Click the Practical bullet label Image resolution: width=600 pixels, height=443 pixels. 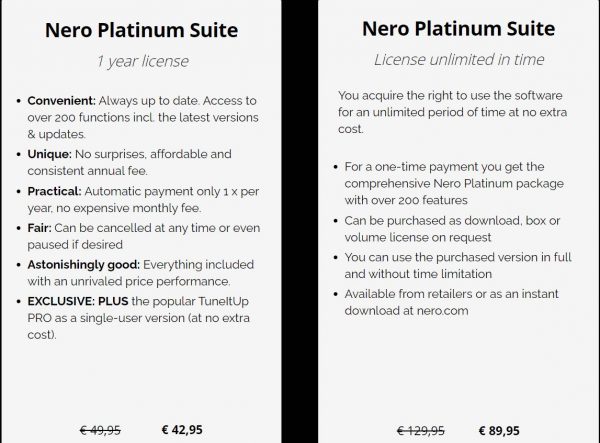54,191
